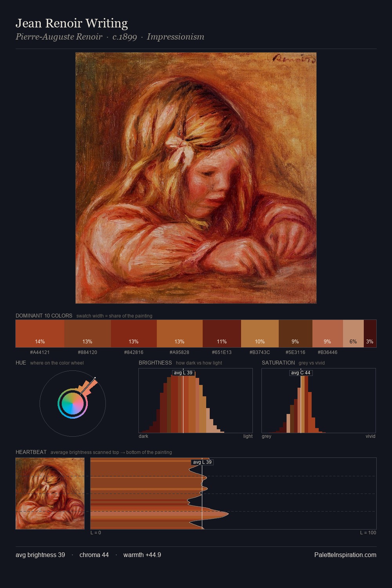Viewport: 392px width, 588px height.
Task: Click the #B36446 hex label
Action: click(x=328, y=352)
